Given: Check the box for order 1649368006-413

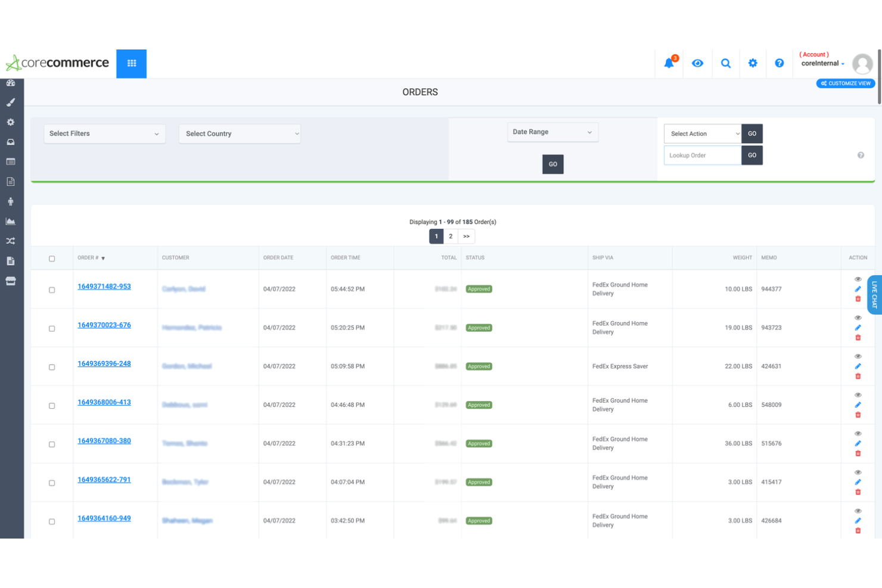Looking at the screenshot, I should tap(52, 406).
